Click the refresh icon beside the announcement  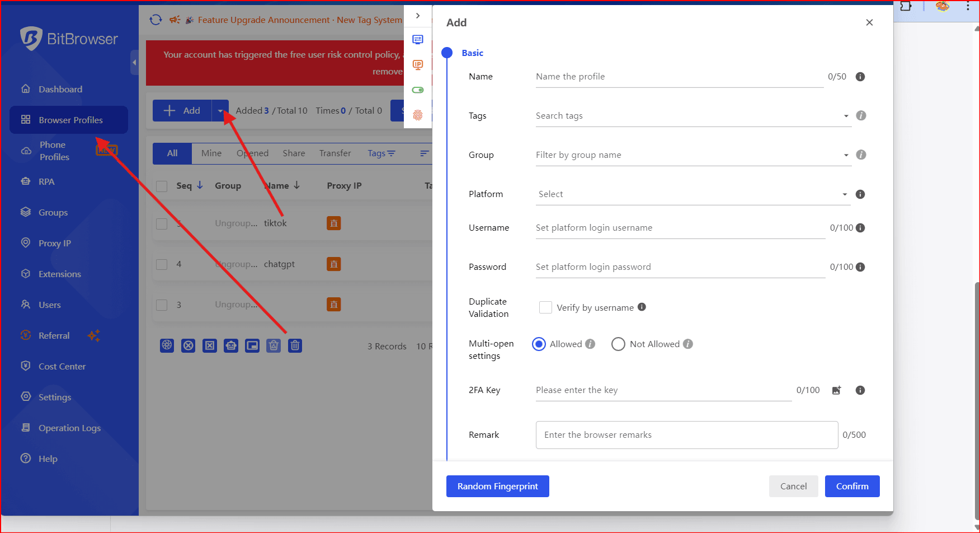pyautogui.click(x=156, y=20)
